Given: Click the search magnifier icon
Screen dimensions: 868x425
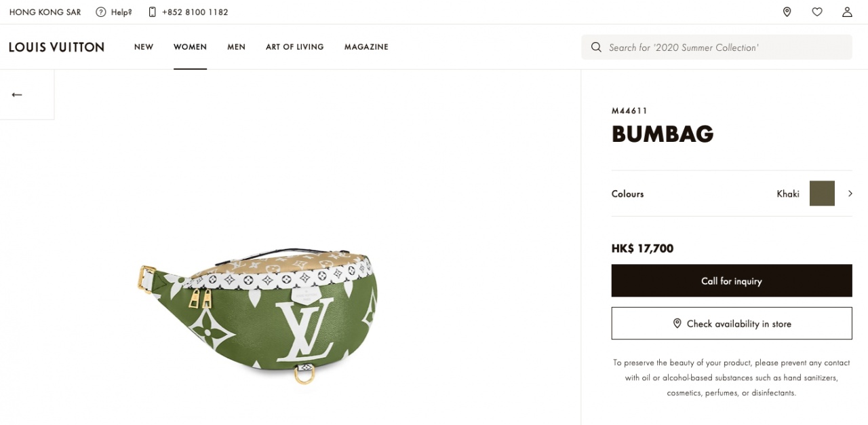Looking at the screenshot, I should [596, 47].
